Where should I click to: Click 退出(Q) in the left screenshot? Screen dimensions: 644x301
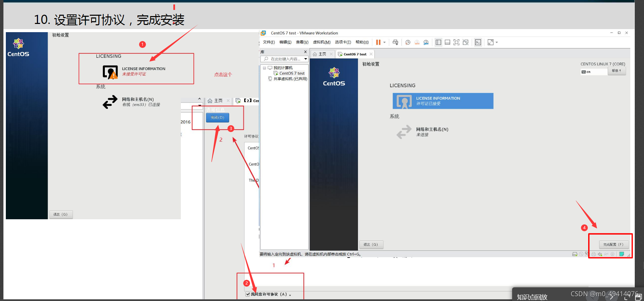click(x=61, y=214)
